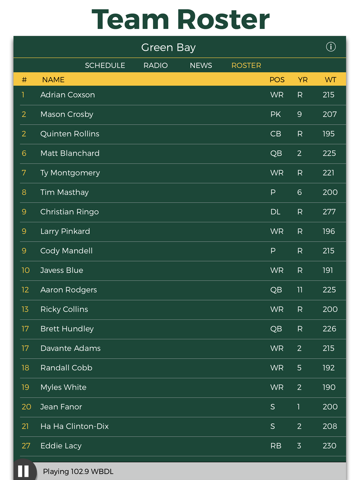Click the Playing 102.9 WBDL status bar
This screenshot has width=360, height=480.
(191, 471)
